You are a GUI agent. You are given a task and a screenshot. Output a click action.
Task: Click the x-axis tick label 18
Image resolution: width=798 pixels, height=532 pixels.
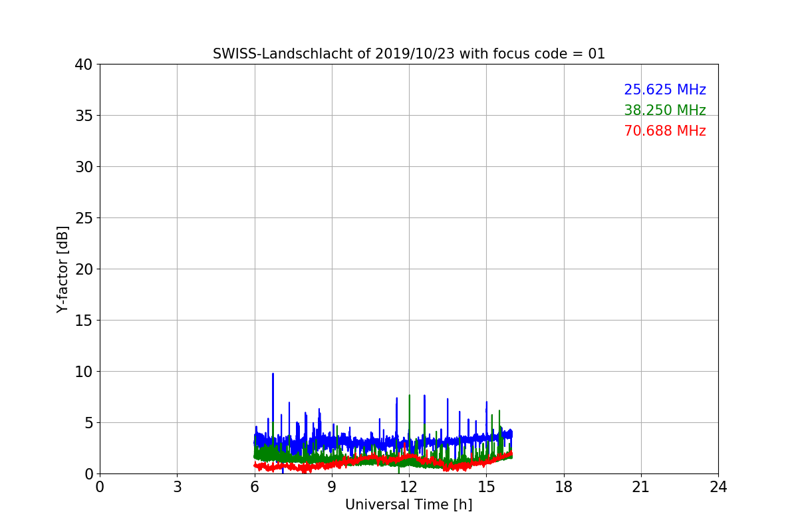click(x=564, y=487)
